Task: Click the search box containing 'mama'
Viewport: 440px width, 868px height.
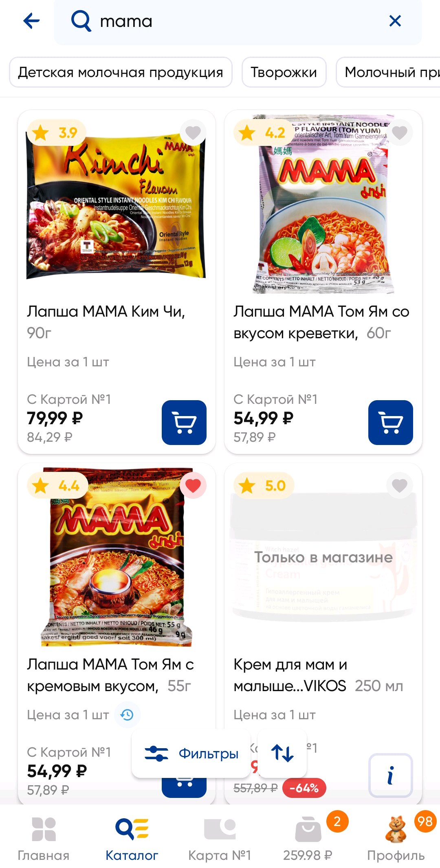Action: pyautogui.click(x=228, y=21)
